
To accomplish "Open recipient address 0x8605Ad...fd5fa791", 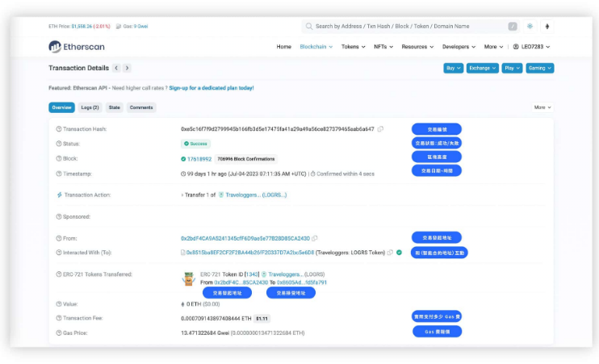I will (x=302, y=282).
